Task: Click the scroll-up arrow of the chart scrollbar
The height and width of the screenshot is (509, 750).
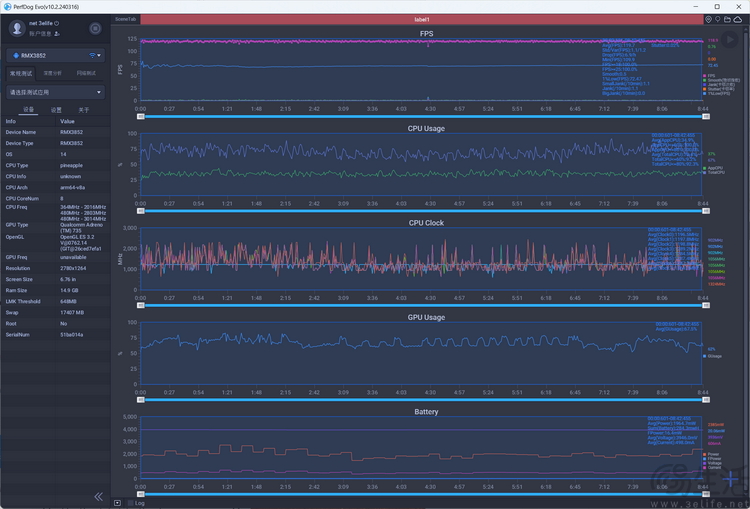Action: point(747,28)
